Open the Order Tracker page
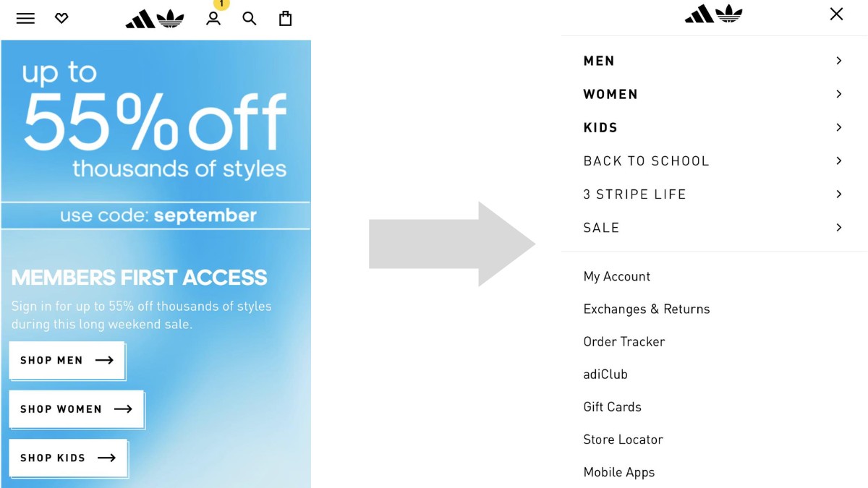The height and width of the screenshot is (488, 868). tap(624, 341)
